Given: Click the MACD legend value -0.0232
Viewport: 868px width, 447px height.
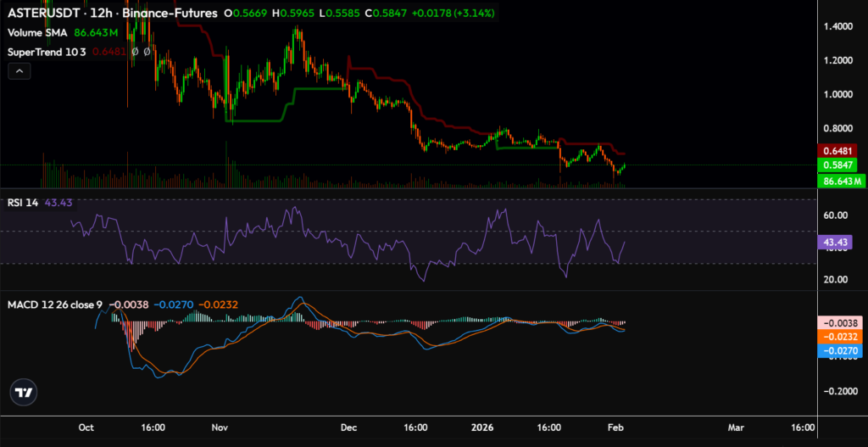Looking at the screenshot, I should pos(218,305).
